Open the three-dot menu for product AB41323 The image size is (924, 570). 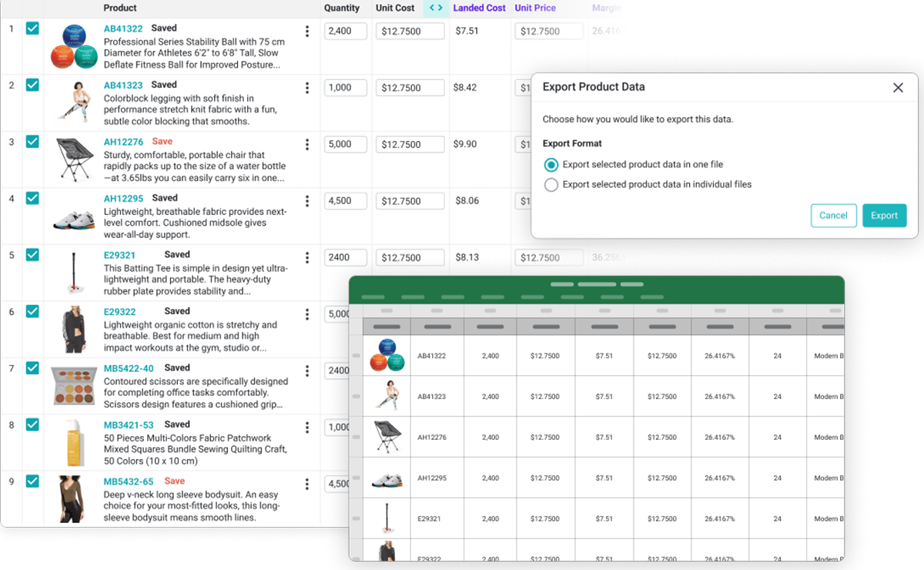pyautogui.click(x=307, y=88)
